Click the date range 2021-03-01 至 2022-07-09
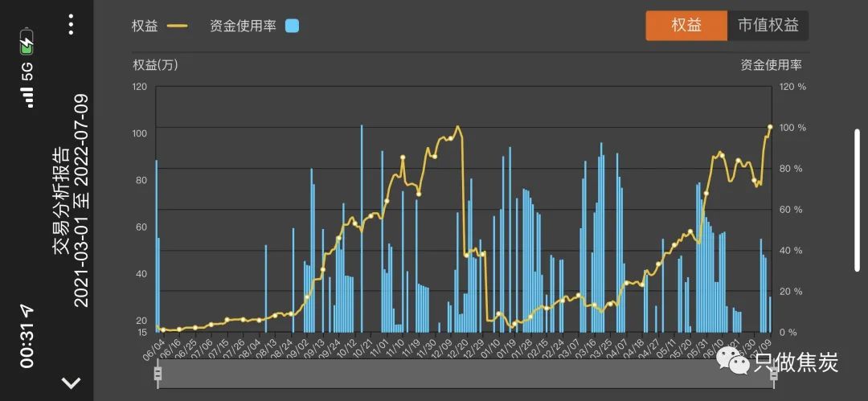868x401 pixels. click(81, 201)
